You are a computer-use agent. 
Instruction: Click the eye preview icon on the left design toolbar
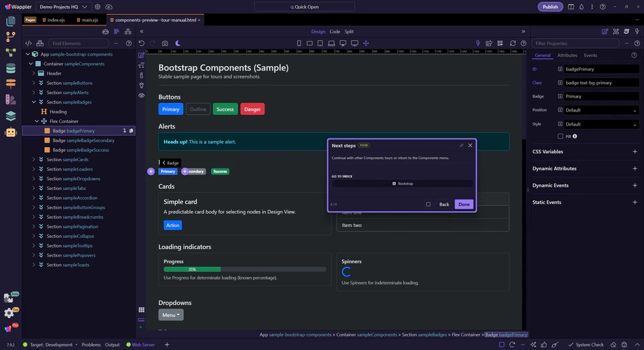pos(142,95)
